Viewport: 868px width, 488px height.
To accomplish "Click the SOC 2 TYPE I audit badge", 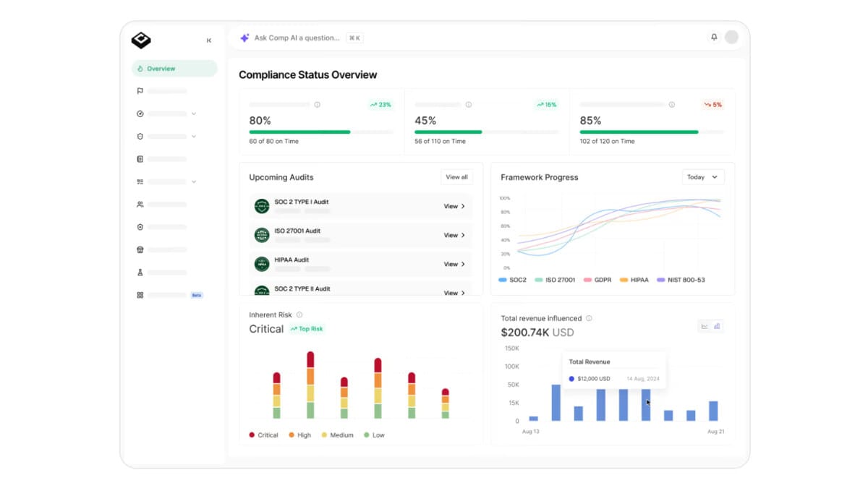I will click(262, 206).
